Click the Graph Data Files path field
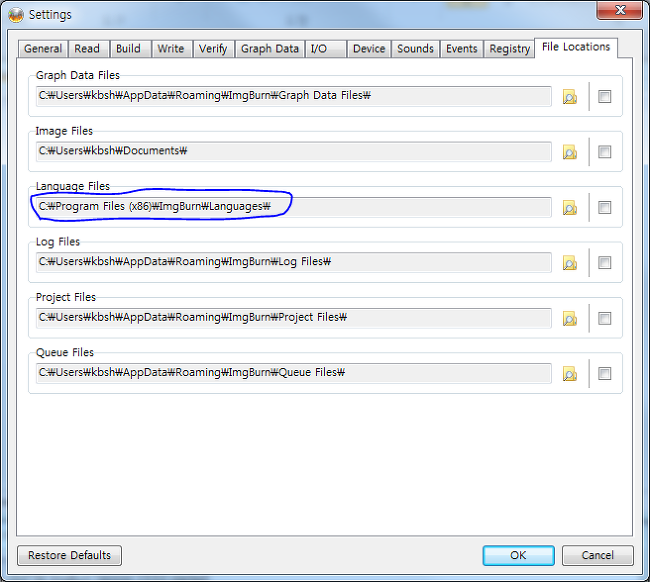The height and width of the screenshot is (582, 650). click(x=293, y=96)
